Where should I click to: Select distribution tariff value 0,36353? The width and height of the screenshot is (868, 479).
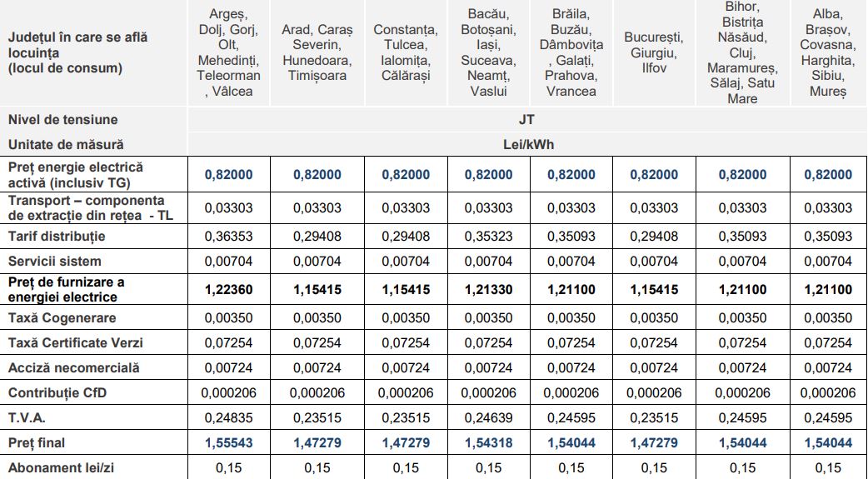[x=229, y=237]
